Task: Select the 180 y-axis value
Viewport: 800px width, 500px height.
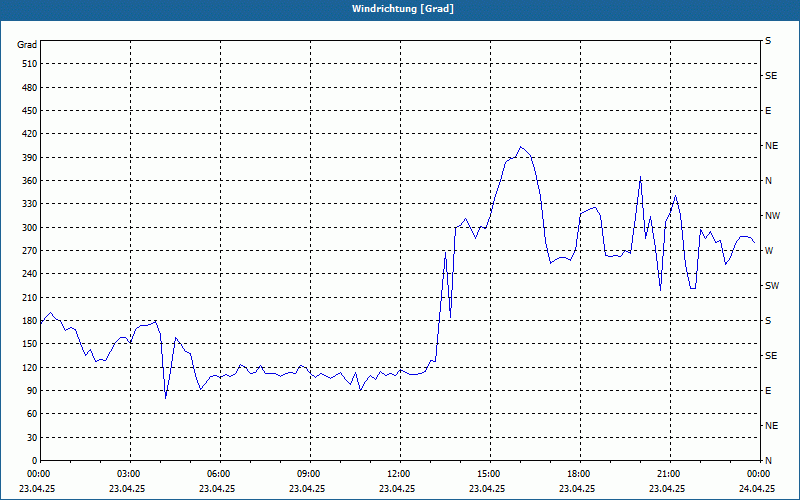Action: click(x=30, y=320)
